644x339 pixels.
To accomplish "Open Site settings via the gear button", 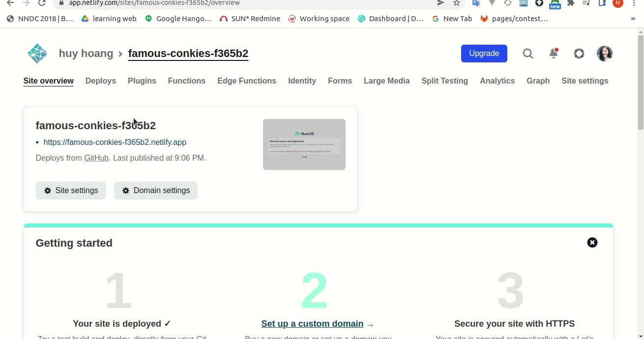I will (71, 190).
